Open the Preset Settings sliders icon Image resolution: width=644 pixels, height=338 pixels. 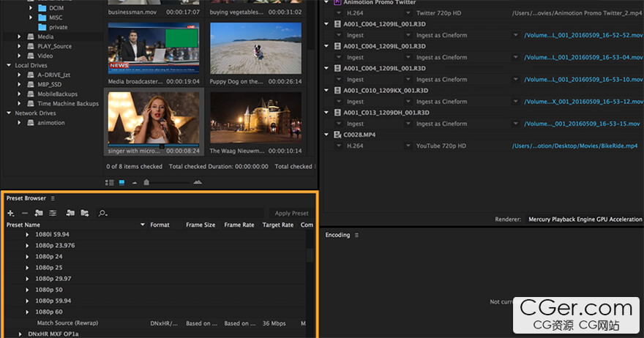point(53,213)
